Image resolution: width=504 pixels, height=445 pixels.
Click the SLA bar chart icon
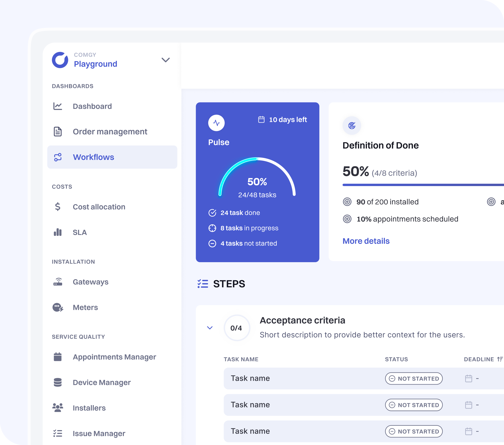pos(58,232)
